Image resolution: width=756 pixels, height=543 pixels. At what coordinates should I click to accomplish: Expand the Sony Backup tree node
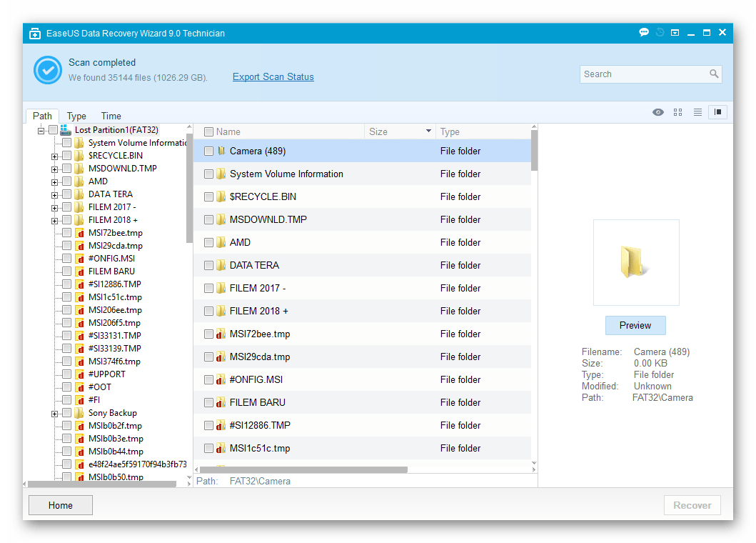[x=55, y=412]
